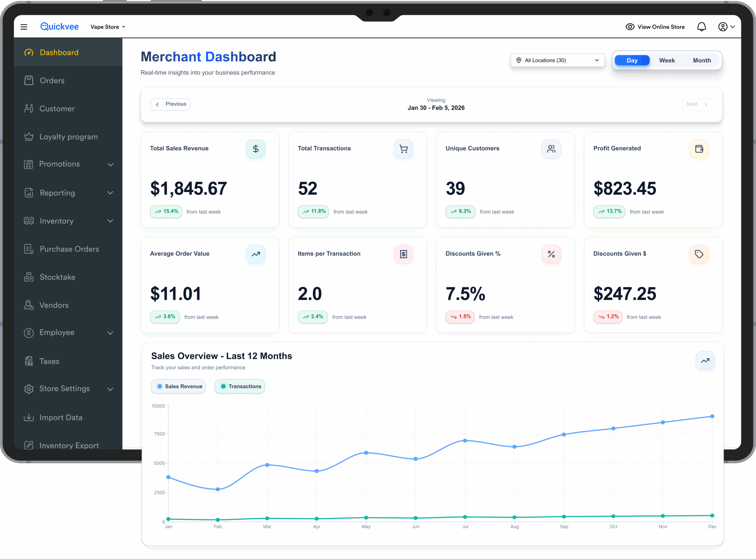
Task: Open Orders in the sidebar
Action: [52, 81]
